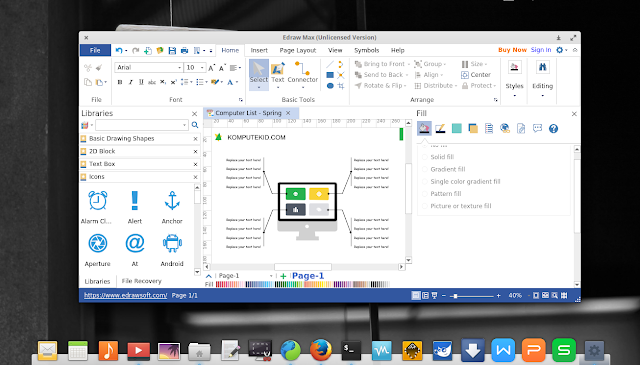Screen dimensions: 640x365
Task: Open the View ribbon tab
Action: 335,50
